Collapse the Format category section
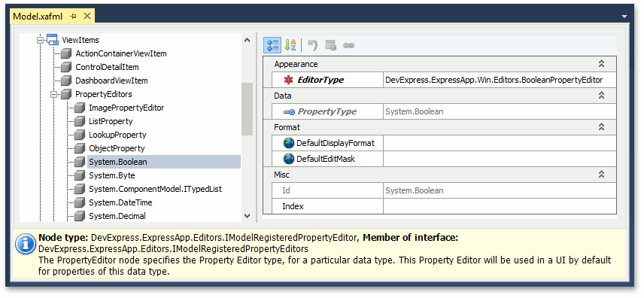 point(601,127)
